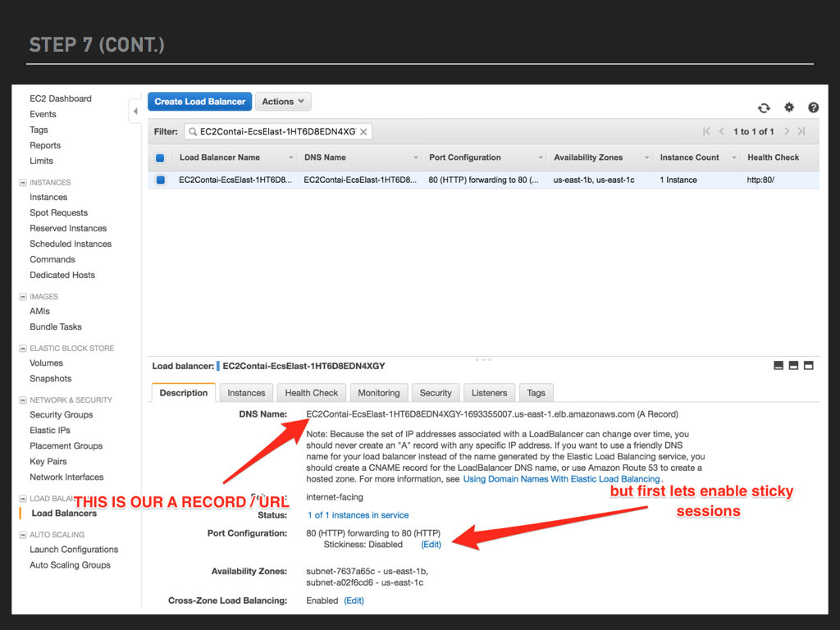Screen dimensions: 840x630
Task: Open EC2 Dashboard in the sidebar
Action: pos(61,98)
